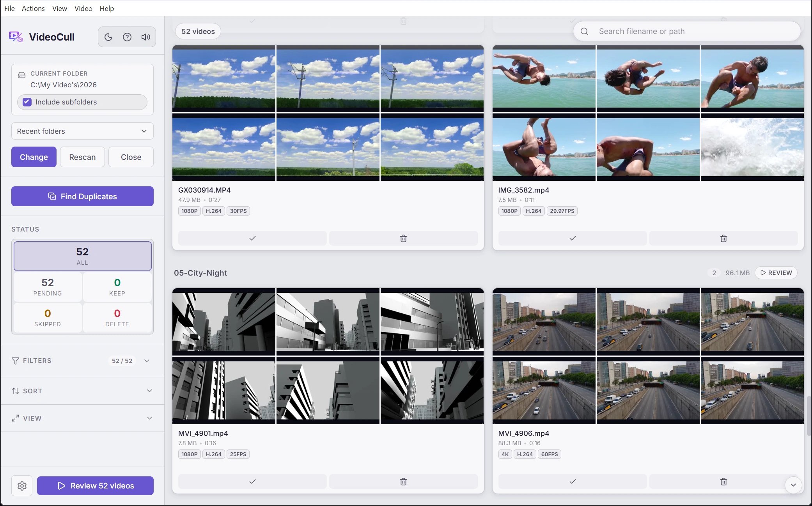Open the View menu
The width and height of the screenshot is (812, 506).
coord(60,8)
